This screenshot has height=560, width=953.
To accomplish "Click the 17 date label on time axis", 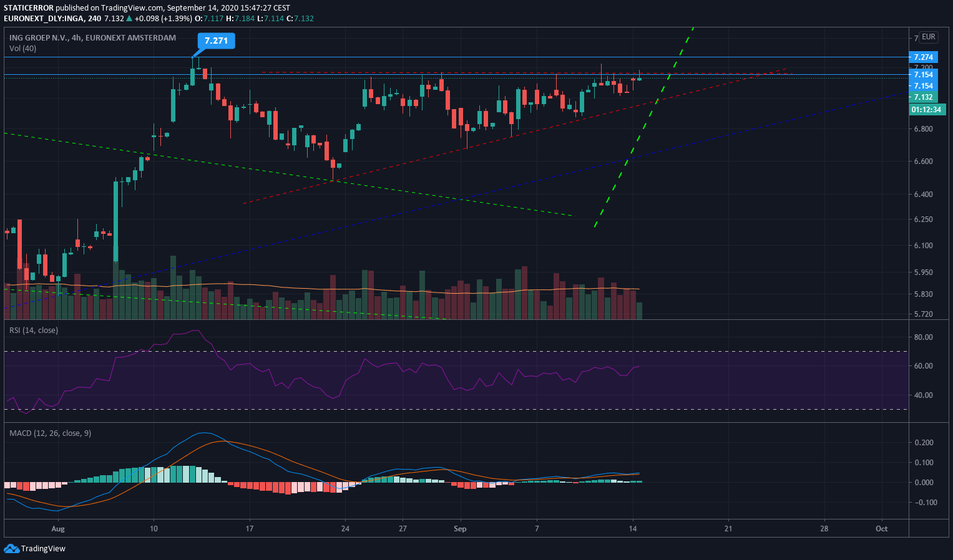I will point(249,529).
